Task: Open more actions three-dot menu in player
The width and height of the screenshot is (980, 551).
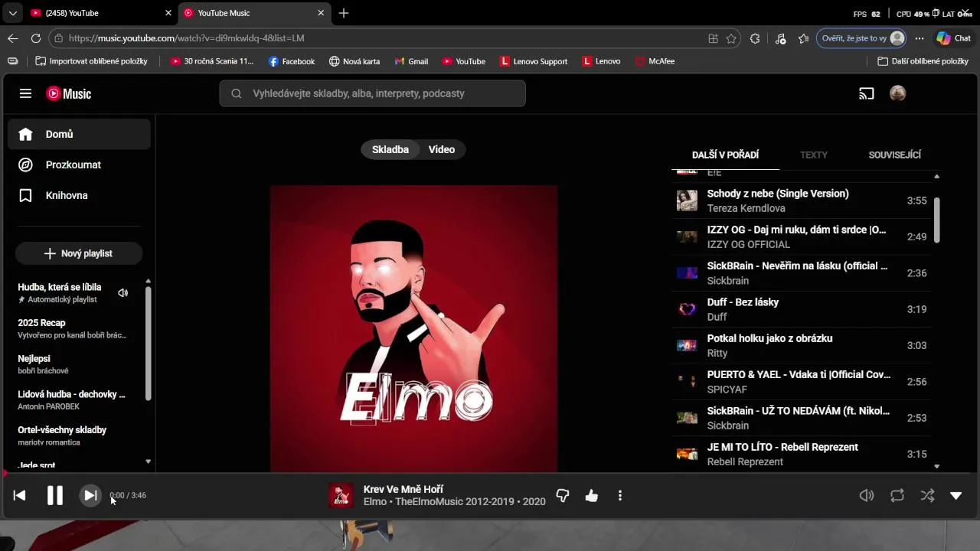Action: 620,496
